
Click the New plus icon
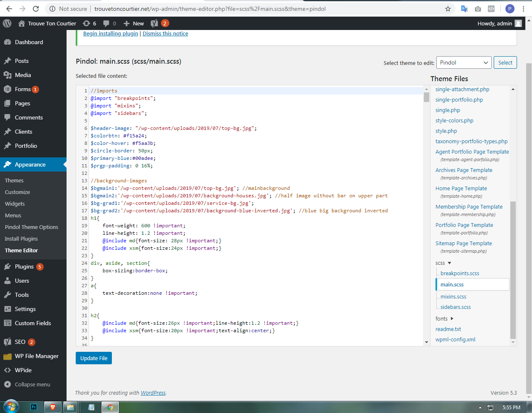coord(127,23)
